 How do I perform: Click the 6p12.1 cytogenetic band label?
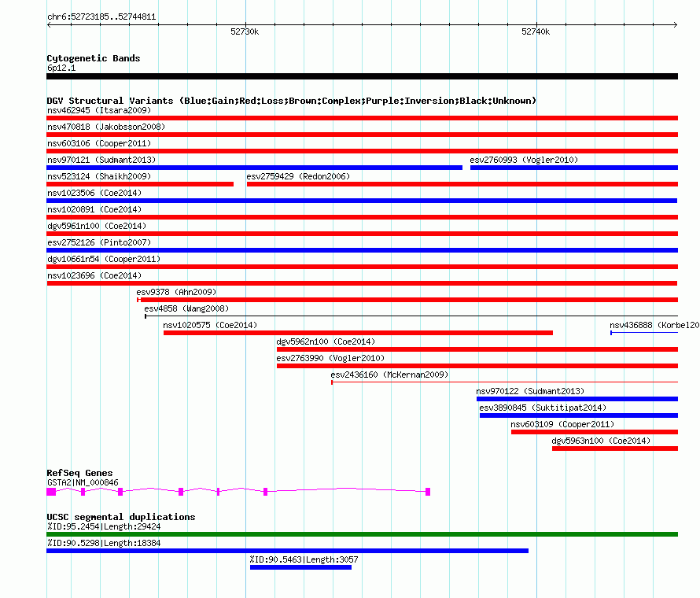click(x=61, y=68)
